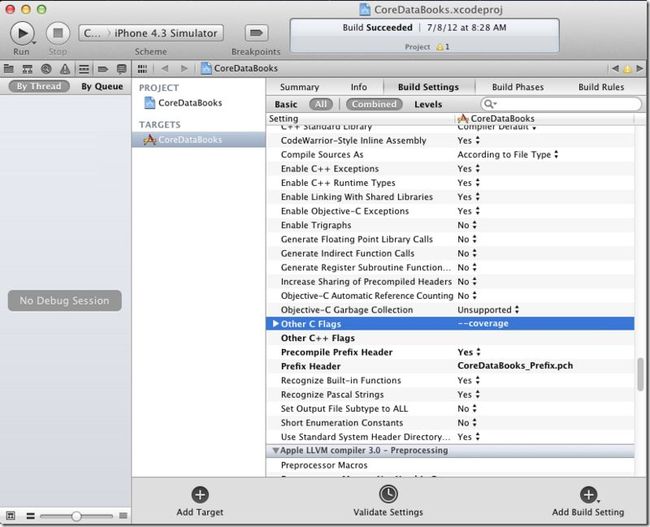Open the Summary tab

click(x=299, y=87)
